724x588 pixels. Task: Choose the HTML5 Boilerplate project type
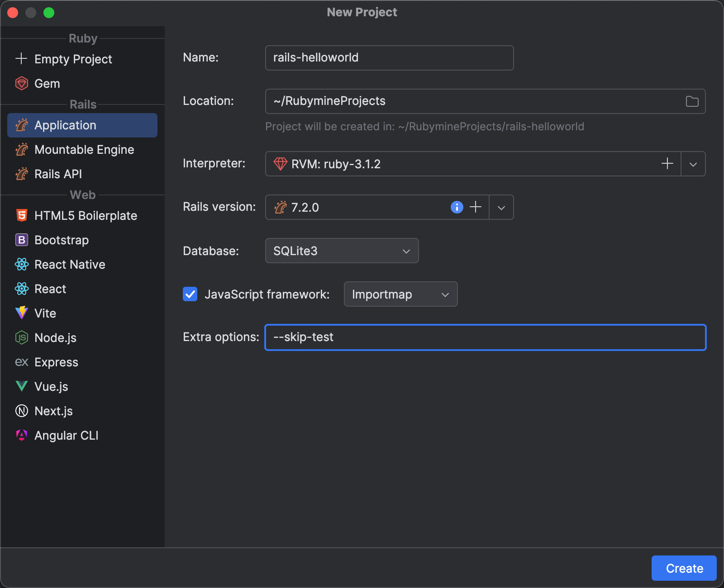click(x=86, y=216)
